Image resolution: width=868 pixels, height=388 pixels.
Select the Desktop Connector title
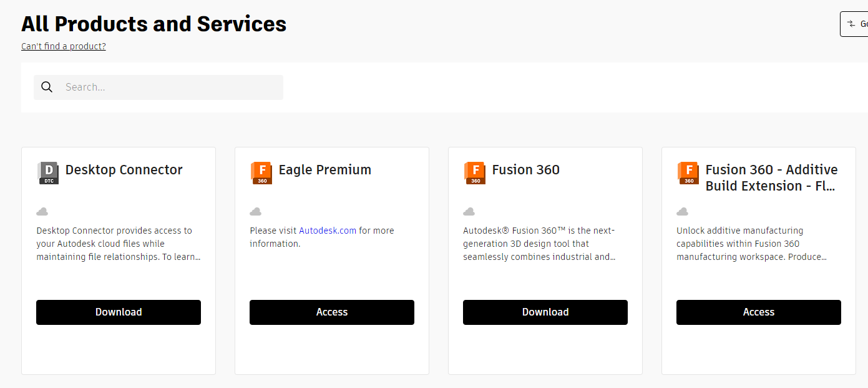click(124, 170)
